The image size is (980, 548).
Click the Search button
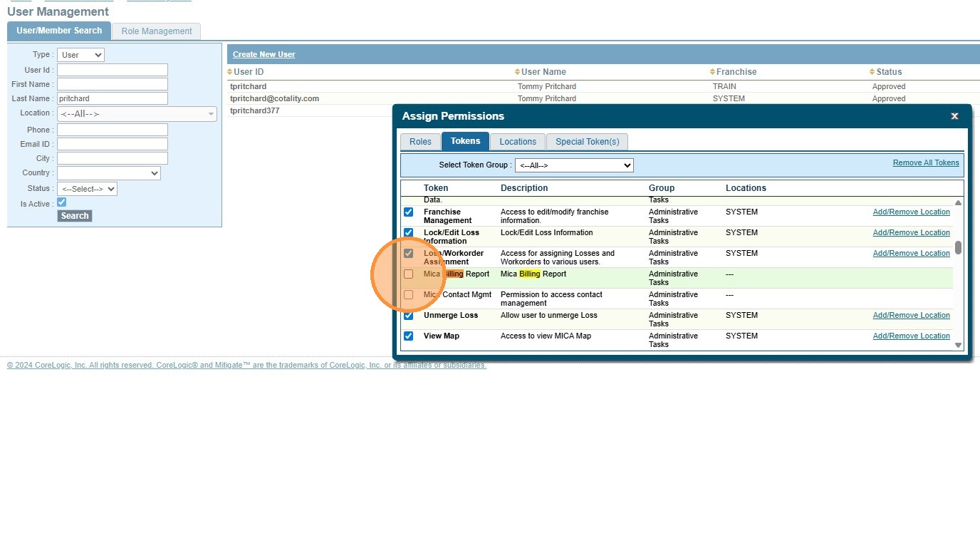pyautogui.click(x=75, y=216)
